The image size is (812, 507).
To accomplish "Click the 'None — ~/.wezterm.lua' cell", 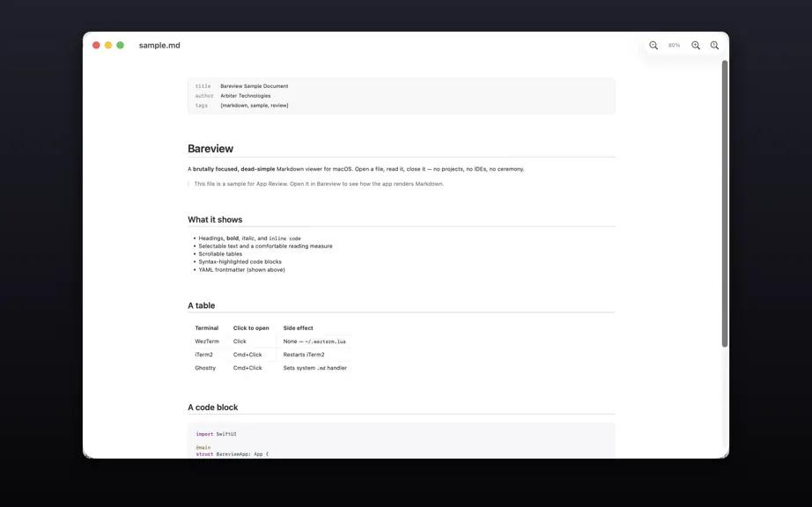I will 314,342.
